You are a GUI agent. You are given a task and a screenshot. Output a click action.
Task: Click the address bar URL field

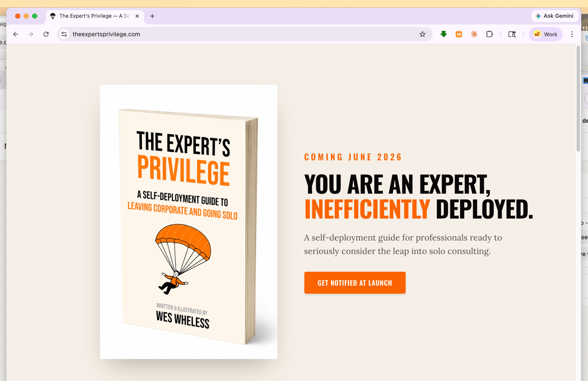tap(236, 34)
